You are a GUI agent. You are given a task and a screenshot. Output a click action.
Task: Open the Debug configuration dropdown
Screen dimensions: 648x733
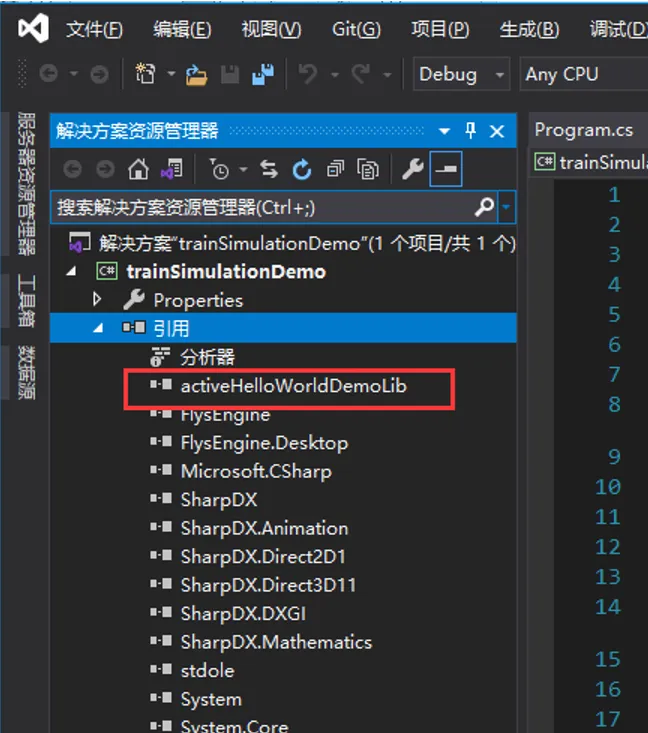pos(461,74)
